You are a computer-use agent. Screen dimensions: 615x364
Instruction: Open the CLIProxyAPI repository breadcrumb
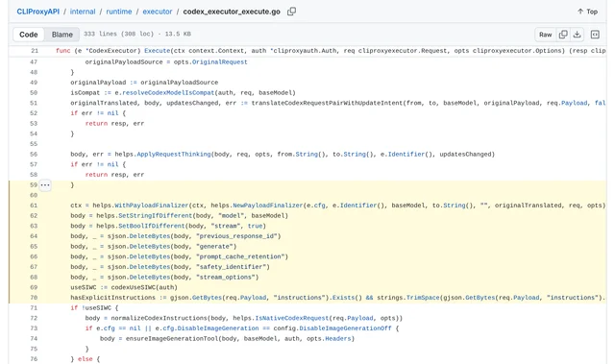coord(38,12)
